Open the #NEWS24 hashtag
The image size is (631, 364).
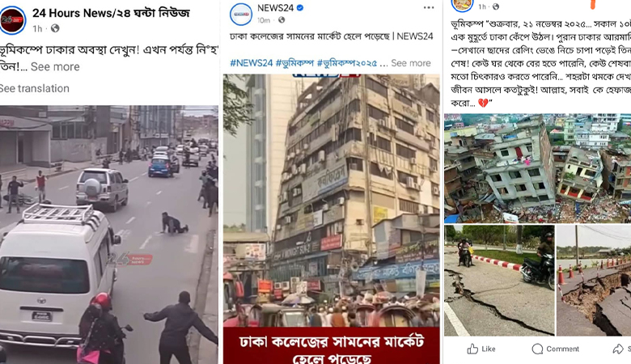pos(252,63)
